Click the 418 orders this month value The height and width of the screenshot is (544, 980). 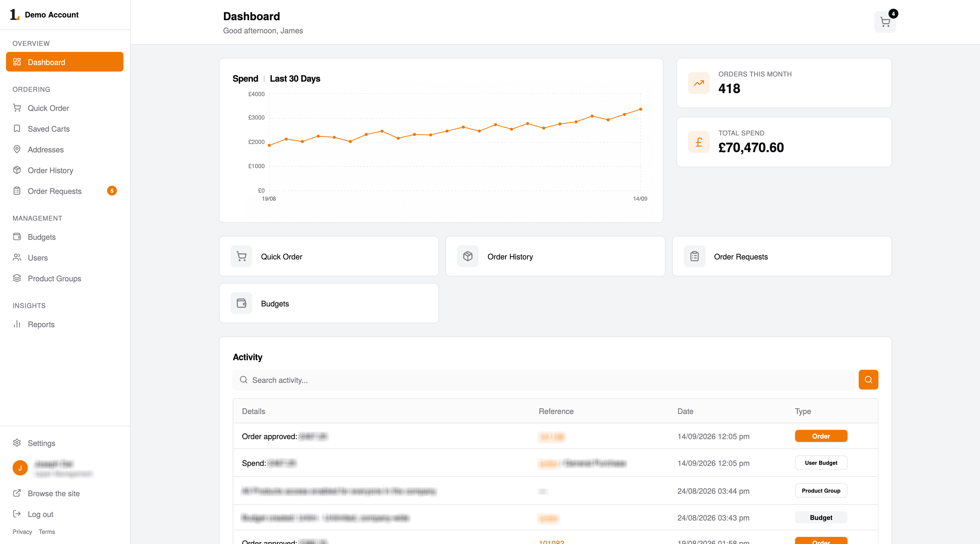point(729,89)
